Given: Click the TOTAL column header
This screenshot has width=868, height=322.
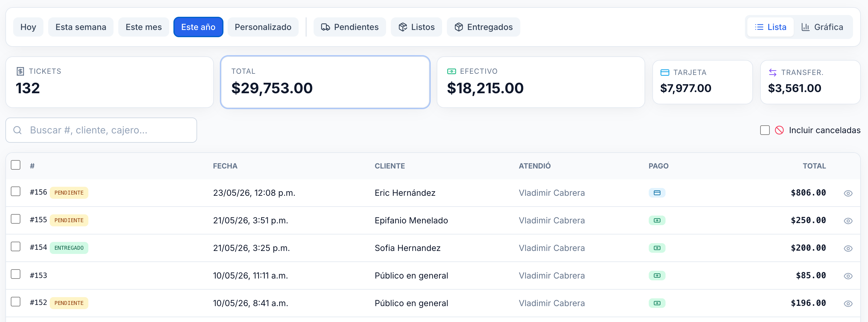Looking at the screenshot, I should pos(814,166).
